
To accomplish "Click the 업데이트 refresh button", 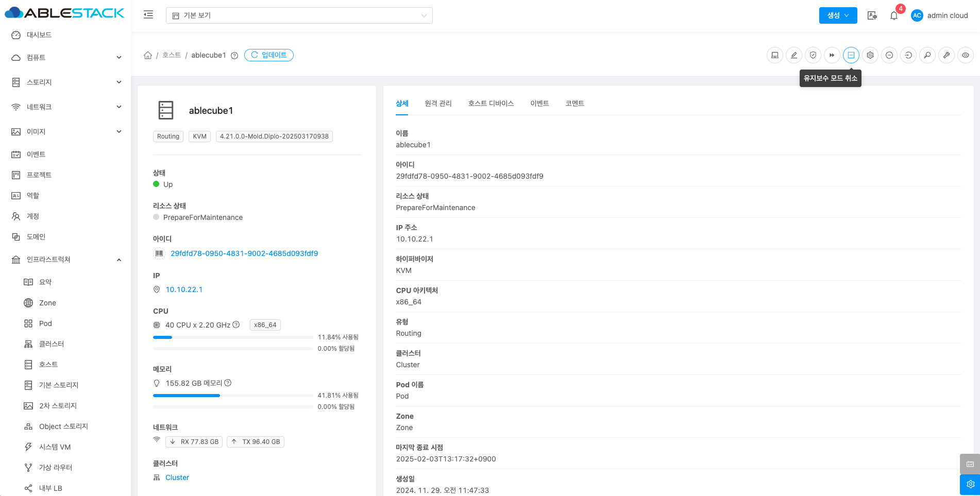I will pos(268,55).
